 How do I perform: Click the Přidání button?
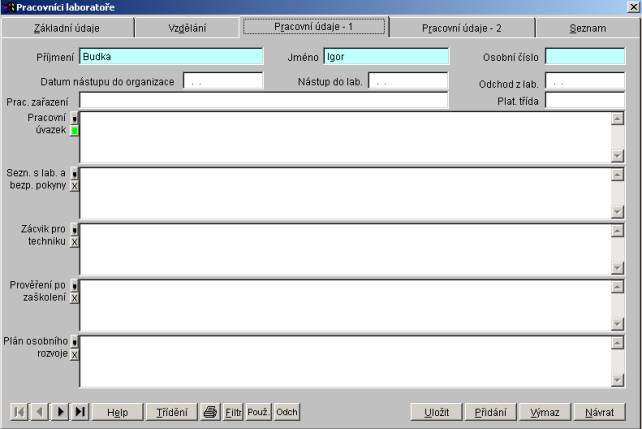tap(490, 412)
